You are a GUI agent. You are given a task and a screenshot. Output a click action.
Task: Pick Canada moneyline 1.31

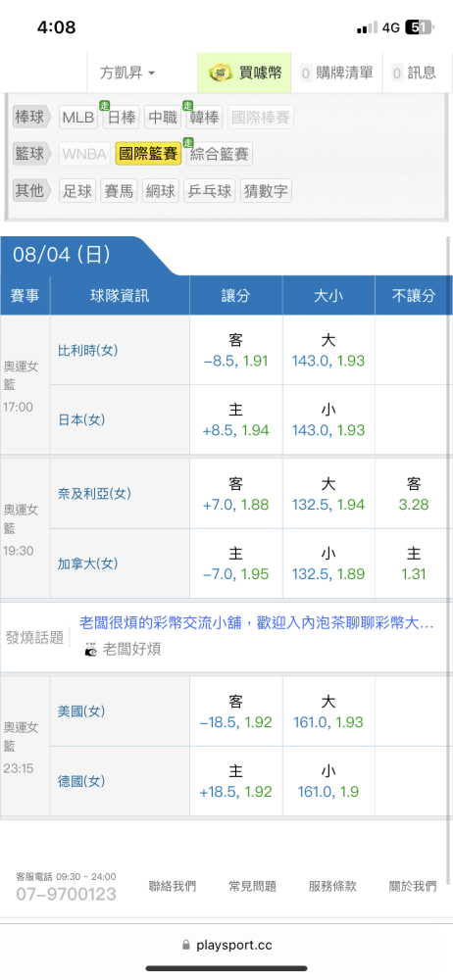[x=414, y=563]
